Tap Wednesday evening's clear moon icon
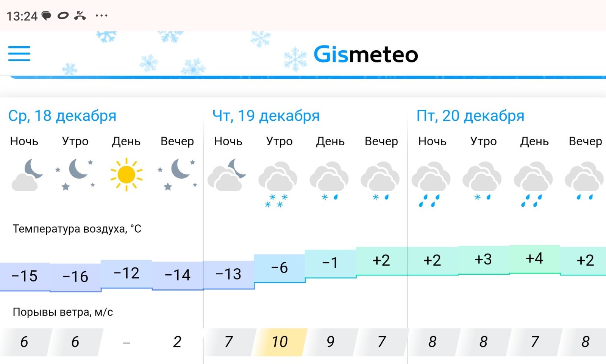The width and height of the screenshot is (606, 364). point(177,174)
